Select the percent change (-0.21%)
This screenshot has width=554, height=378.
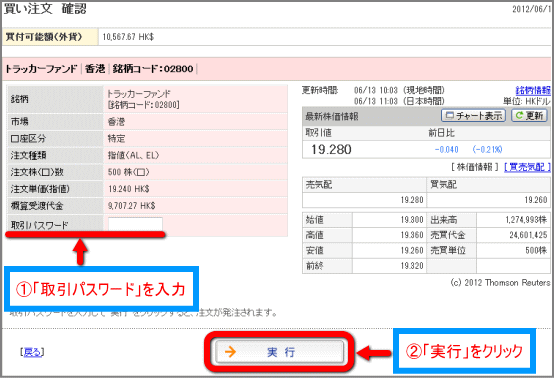point(487,149)
